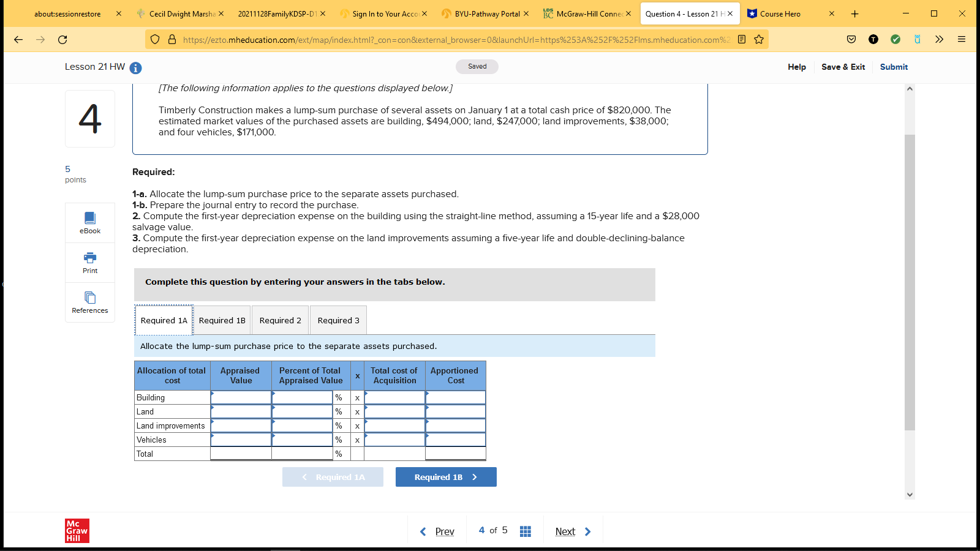Toggle reader view from the address bar
Screen dimensions: 980x551
(741, 39)
